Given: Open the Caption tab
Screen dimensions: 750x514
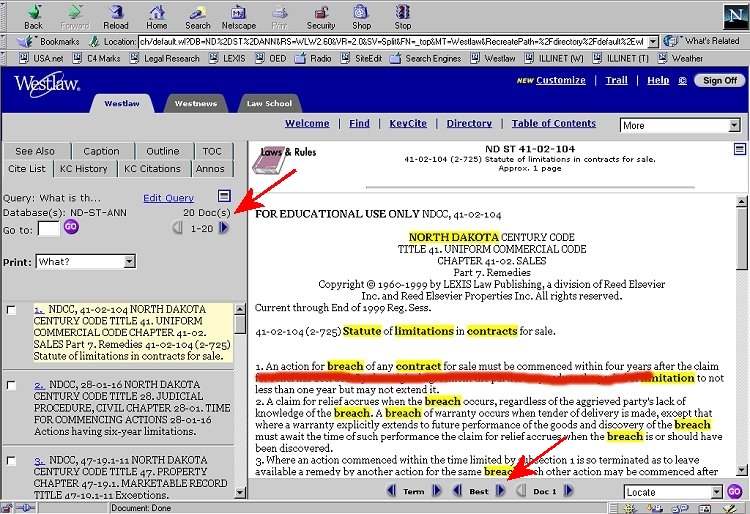Looking at the screenshot, I should [x=101, y=151].
